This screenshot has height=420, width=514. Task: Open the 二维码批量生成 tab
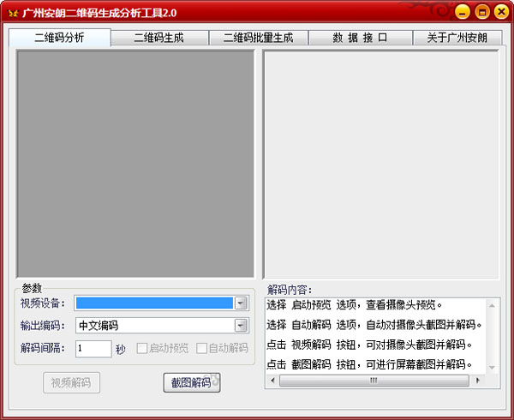point(258,38)
